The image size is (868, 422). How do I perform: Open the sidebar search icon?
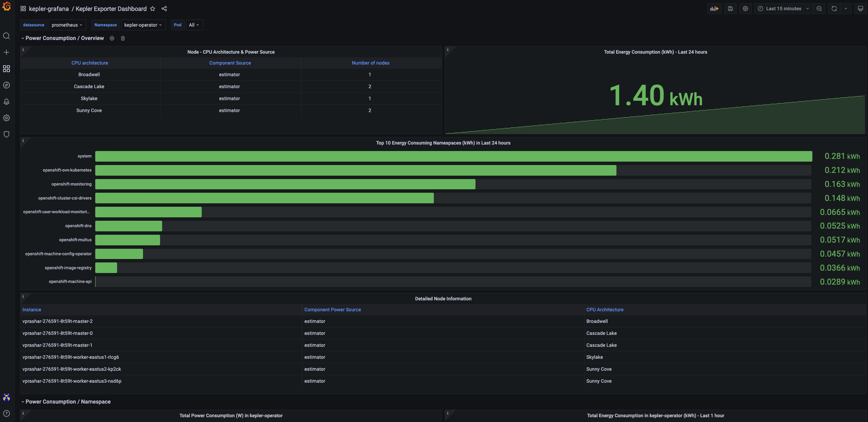pos(6,36)
